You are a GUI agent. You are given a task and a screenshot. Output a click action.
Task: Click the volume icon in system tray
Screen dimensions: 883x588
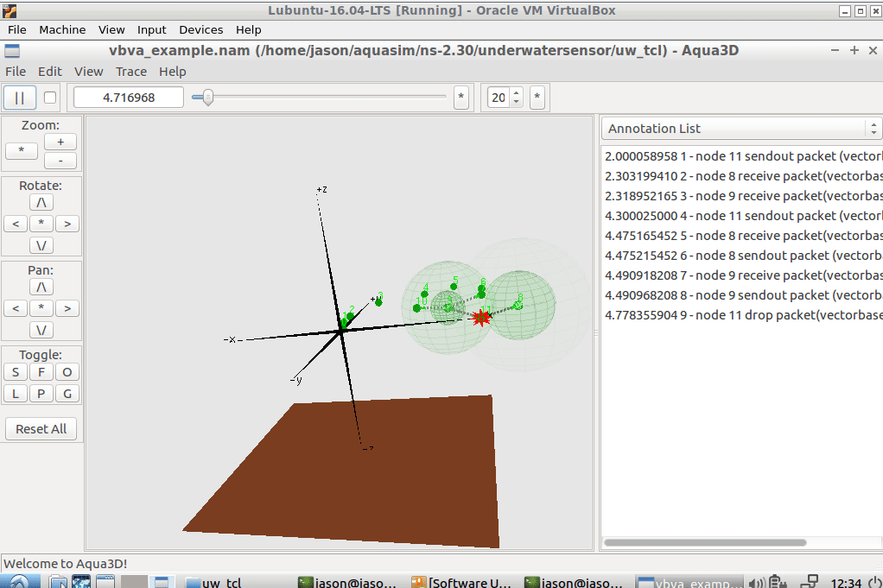756,582
